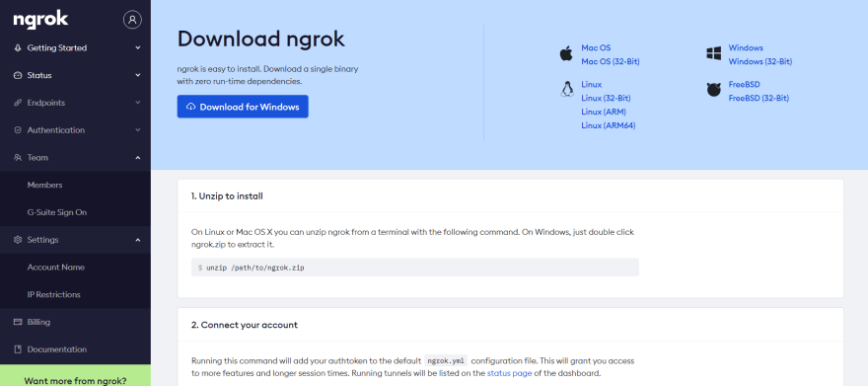Image resolution: width=868 pixels, height=386 pixels.
Task: Click the Endpoints link icon
Action: [x=17, y=103]
